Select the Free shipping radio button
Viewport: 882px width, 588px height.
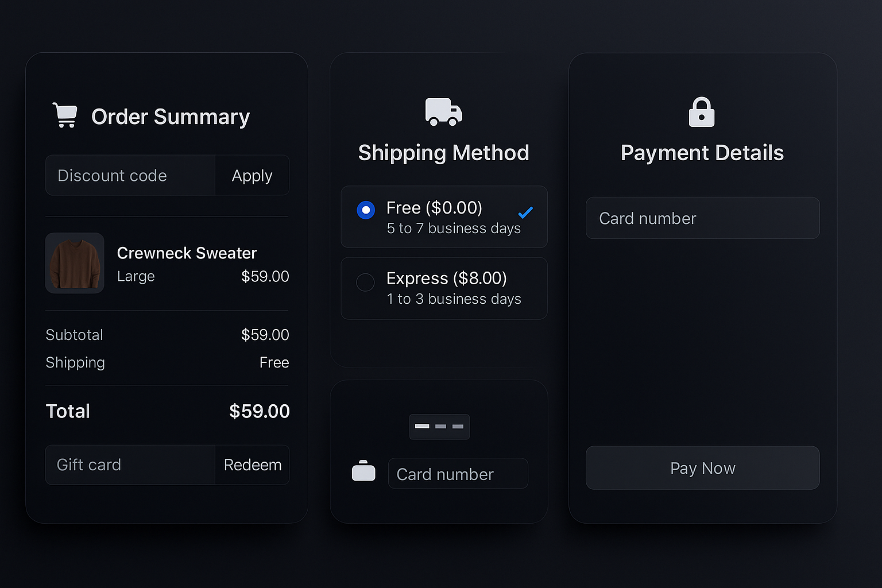[x=366, y=210]
